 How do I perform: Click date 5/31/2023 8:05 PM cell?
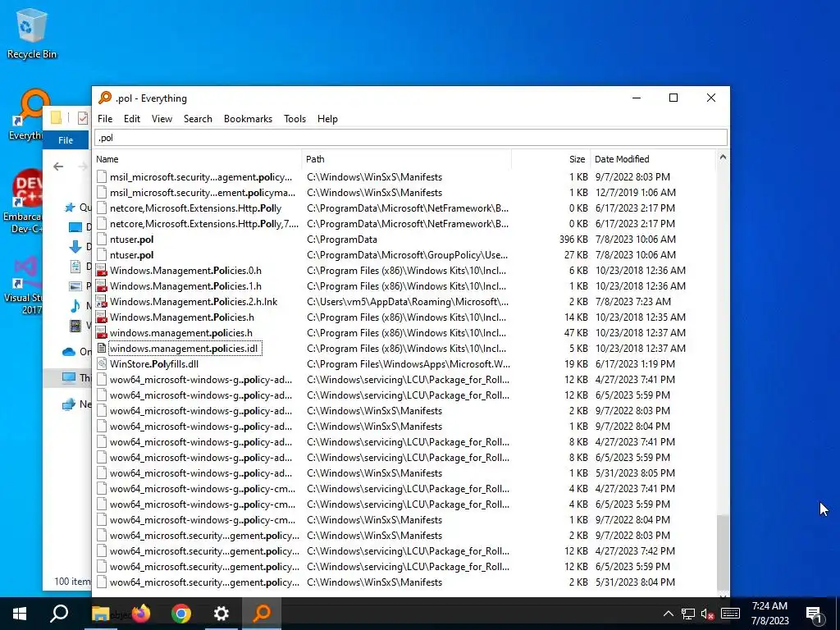(635, 473)
